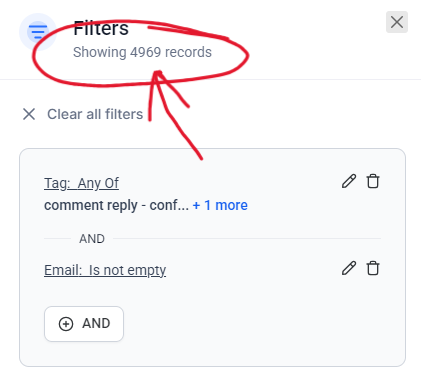The height and width of the screenshot is (382, 421).
Task: Click the blue filter funnel icon
Action: (x=38, y=32)
